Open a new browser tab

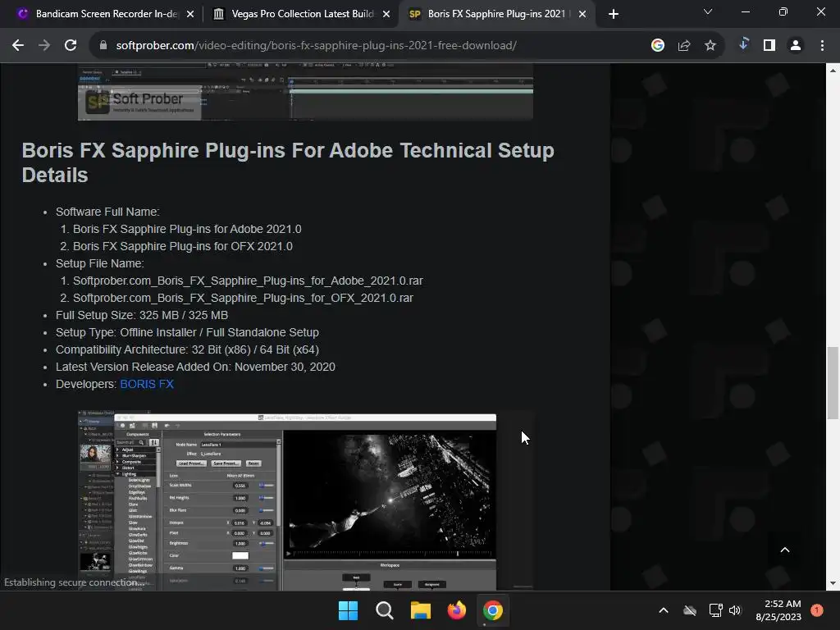(614, 14)
